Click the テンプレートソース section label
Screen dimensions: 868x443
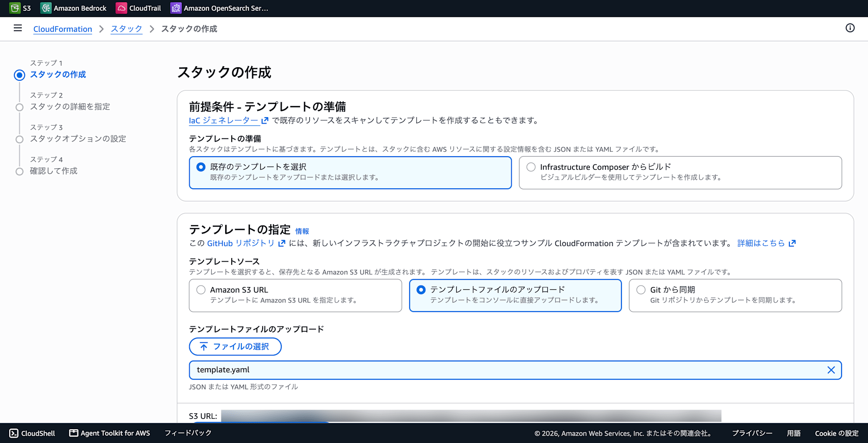coord(224,262)
